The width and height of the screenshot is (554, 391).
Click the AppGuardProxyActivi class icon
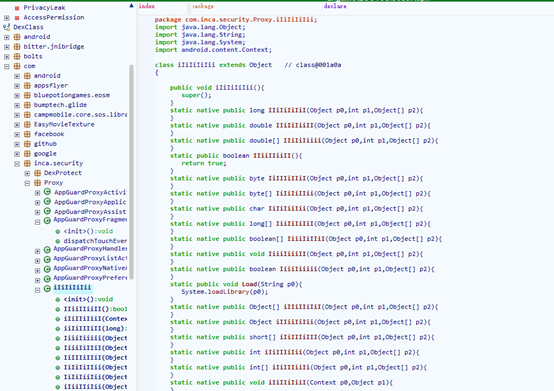pos(47,192)
